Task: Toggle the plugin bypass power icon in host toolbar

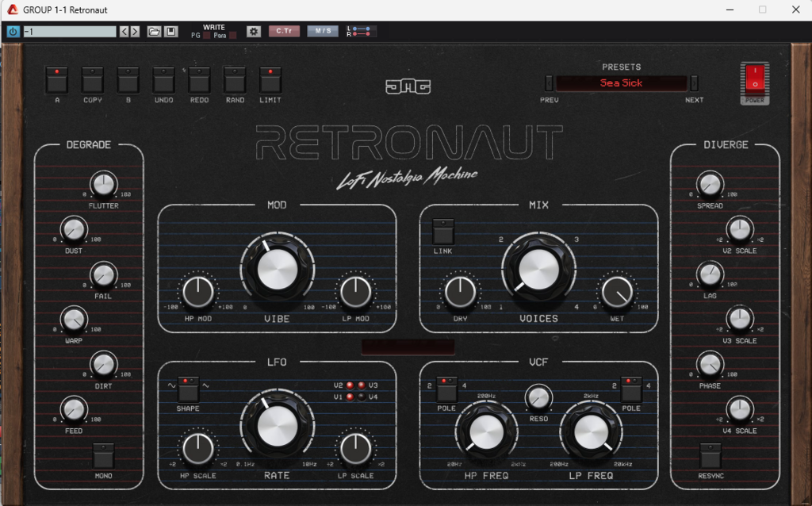Action: pyautogui.click(x=13, y=32)
